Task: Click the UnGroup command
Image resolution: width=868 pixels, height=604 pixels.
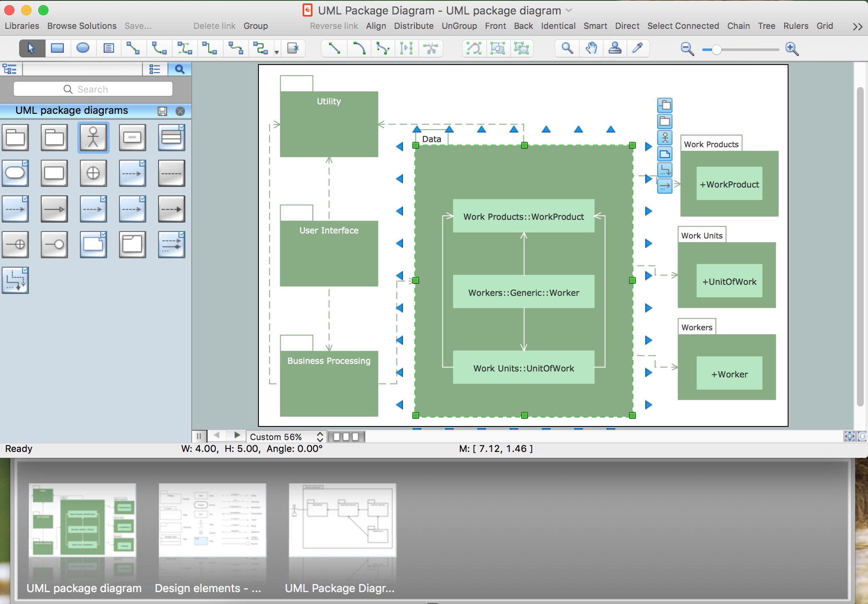Action: (459, 26)
